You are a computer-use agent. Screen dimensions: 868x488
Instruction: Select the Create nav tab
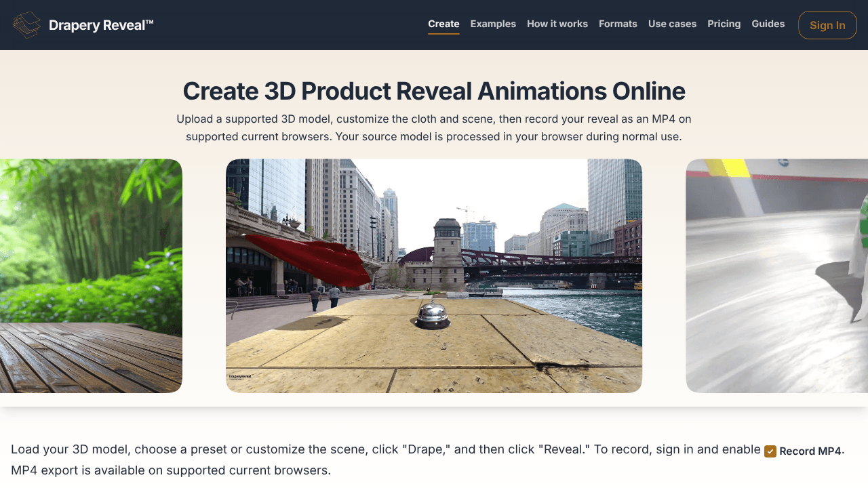point(443,24)
